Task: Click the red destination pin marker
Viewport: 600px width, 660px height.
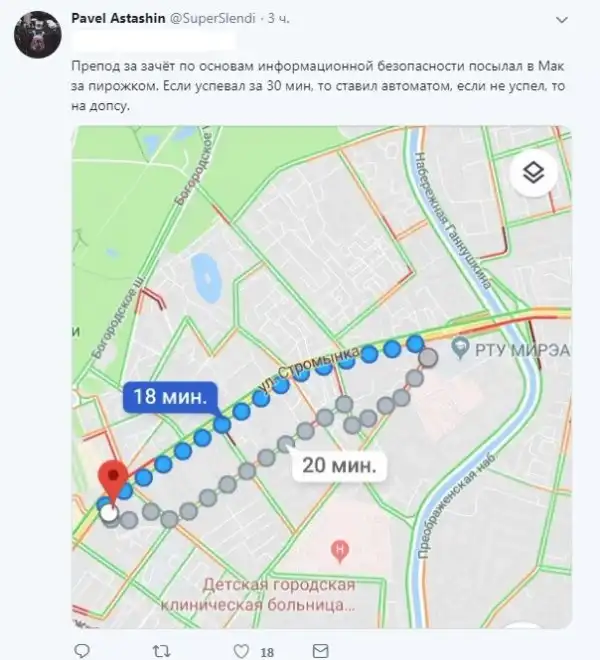Action: [x=113, y=481]
